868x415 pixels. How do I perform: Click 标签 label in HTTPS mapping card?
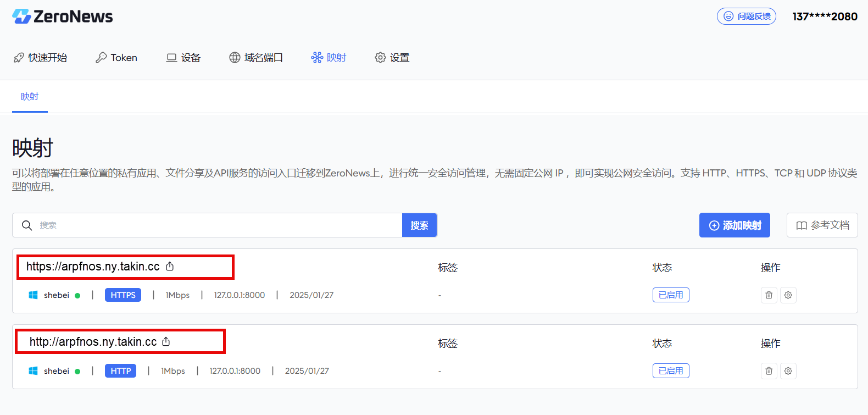coord(448,268)
